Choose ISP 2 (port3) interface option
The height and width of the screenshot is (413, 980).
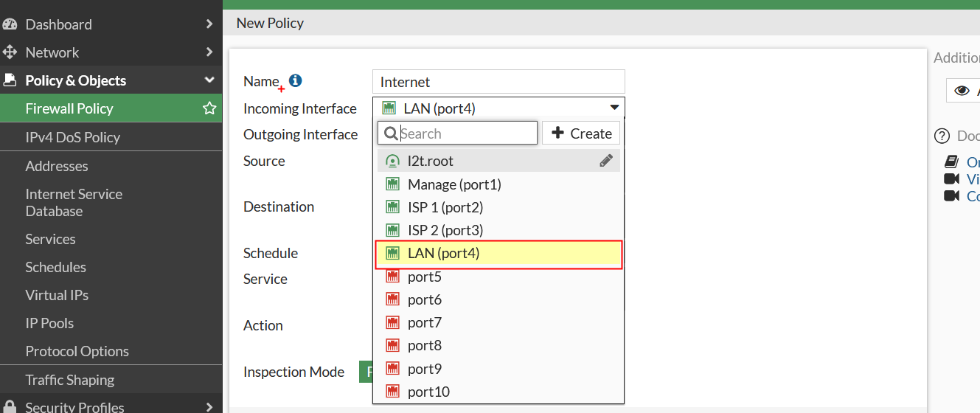(445, 230)
